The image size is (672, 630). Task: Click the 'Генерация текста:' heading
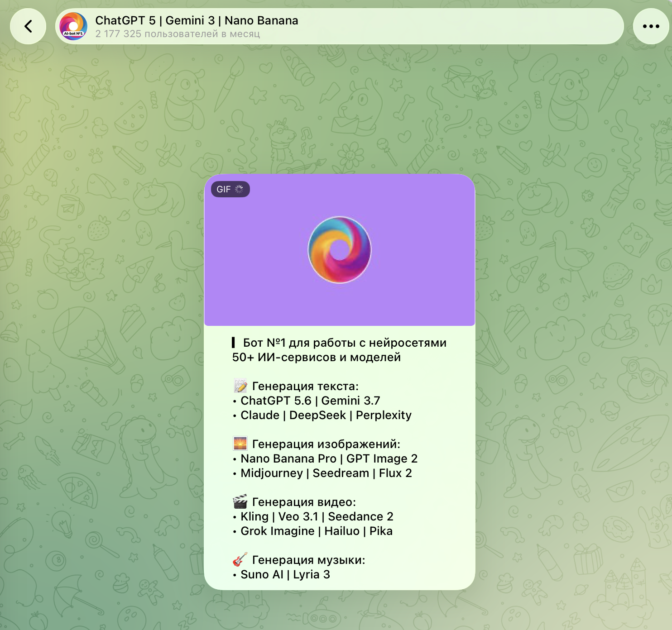(x=305, y=386)
